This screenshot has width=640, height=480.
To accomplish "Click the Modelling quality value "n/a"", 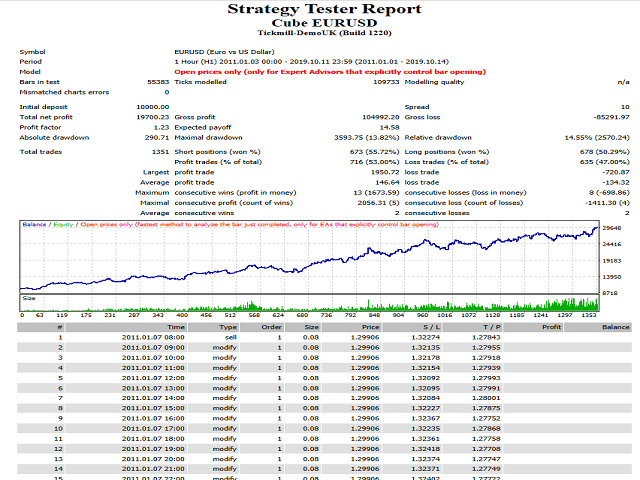I will coord(624,82).
